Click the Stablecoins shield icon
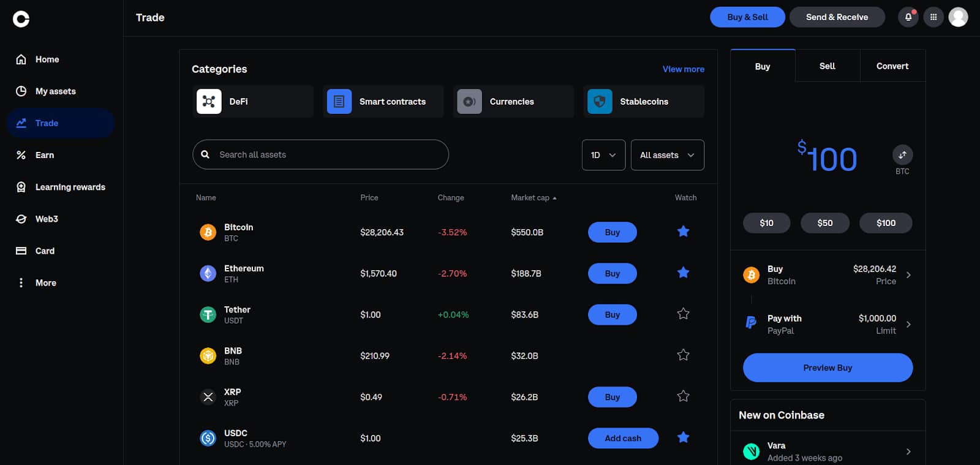Screen dimensions: 980x465 pyautogui.click(x=600, y=101)
